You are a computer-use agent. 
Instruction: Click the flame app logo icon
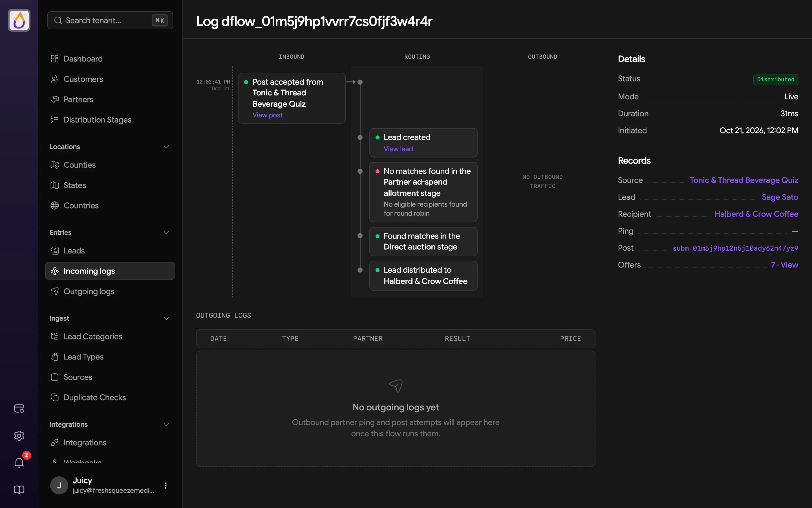[x=19, y=21]
